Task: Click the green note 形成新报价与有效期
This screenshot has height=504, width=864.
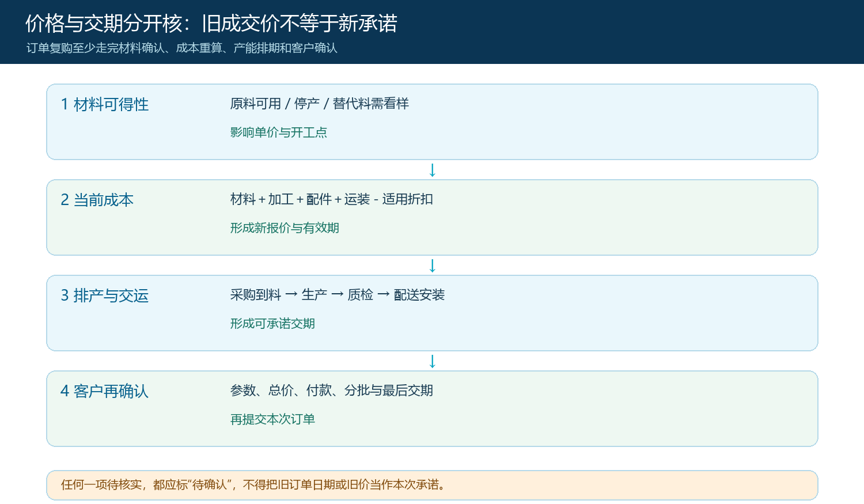Action: pos(285,228)
